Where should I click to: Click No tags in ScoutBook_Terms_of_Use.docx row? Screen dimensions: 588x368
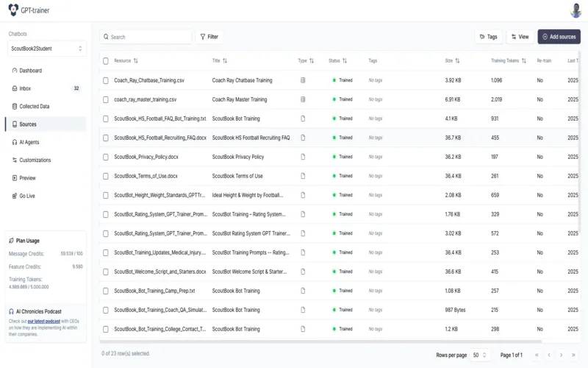[376, 176]
